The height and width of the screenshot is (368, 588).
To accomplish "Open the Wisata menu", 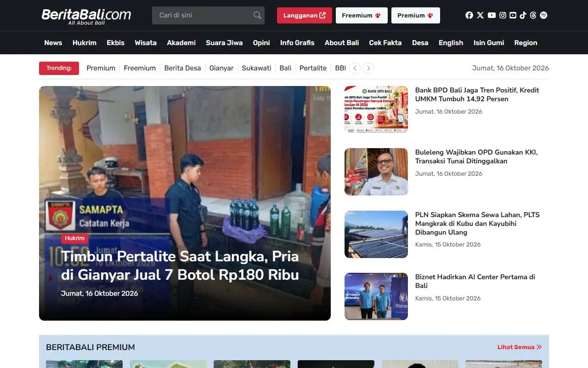I will click(x=146, y=43).
